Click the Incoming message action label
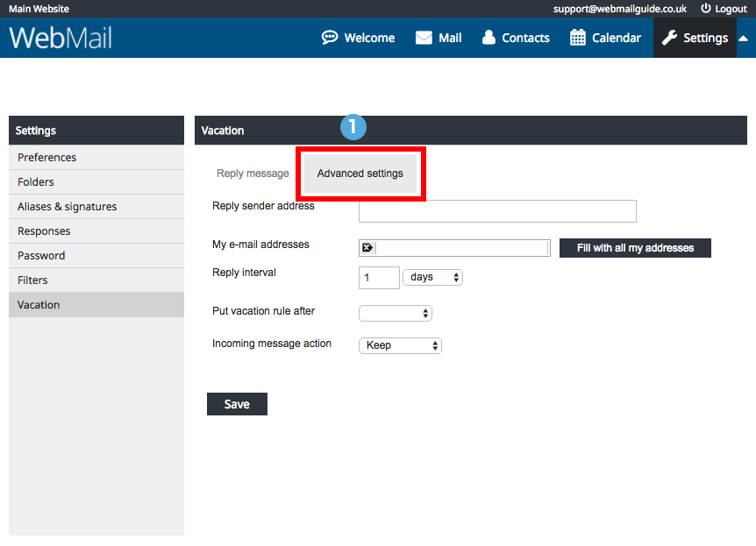Screen dimensions: 756x546 click(x=272, y=344)
